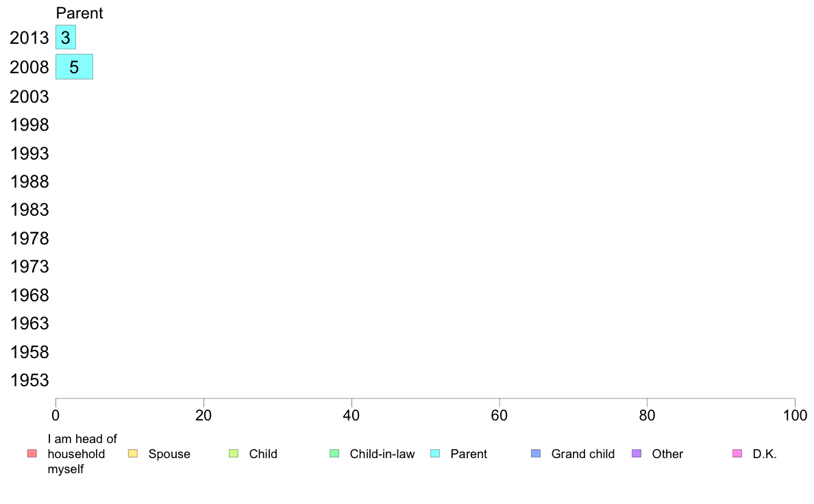Select the pink D.K. legend swatch
This screenshot has height=504, width=814.
pyautogui.click(x=737, y=453)
